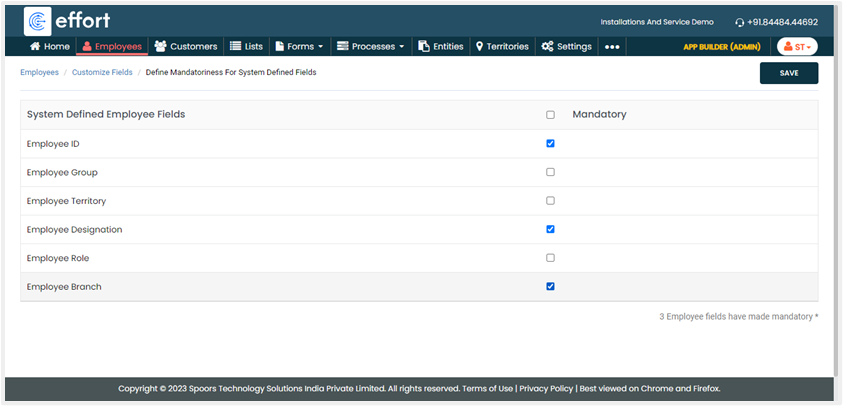The height and width of the screenshot is (406, 843).
Task: Click the three-dots more options icon
Action: coord(612,47)
